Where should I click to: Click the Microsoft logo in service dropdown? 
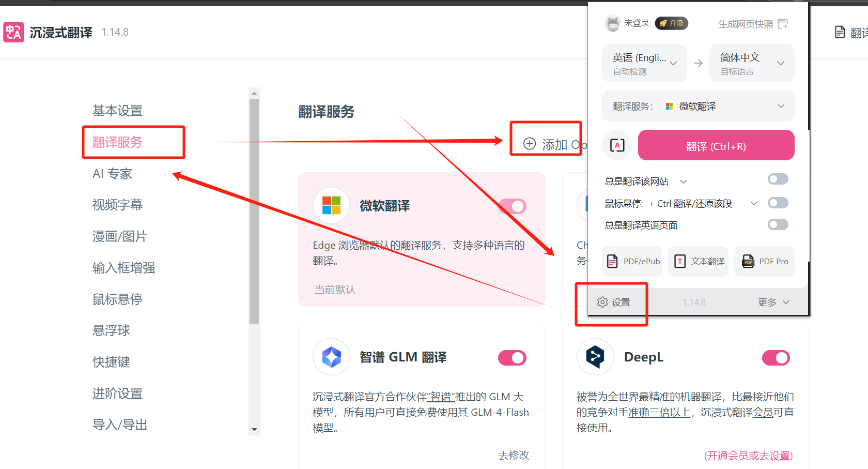pyautogui.click(x=669, y=106)
